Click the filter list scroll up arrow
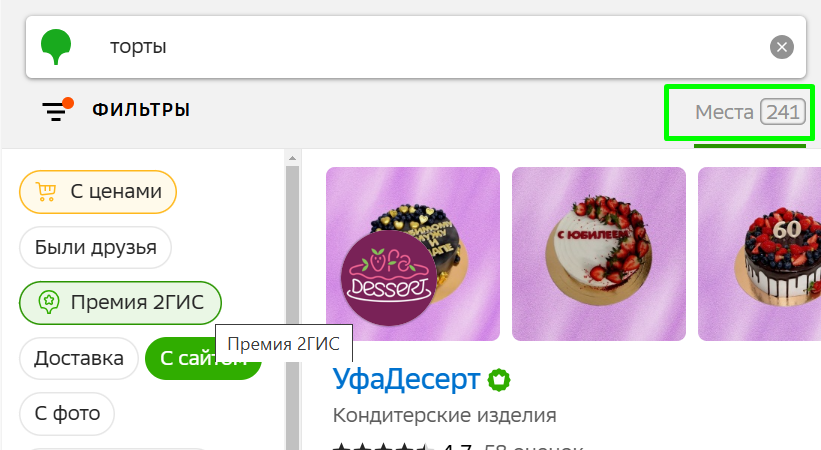 click(x=292, y=158)
